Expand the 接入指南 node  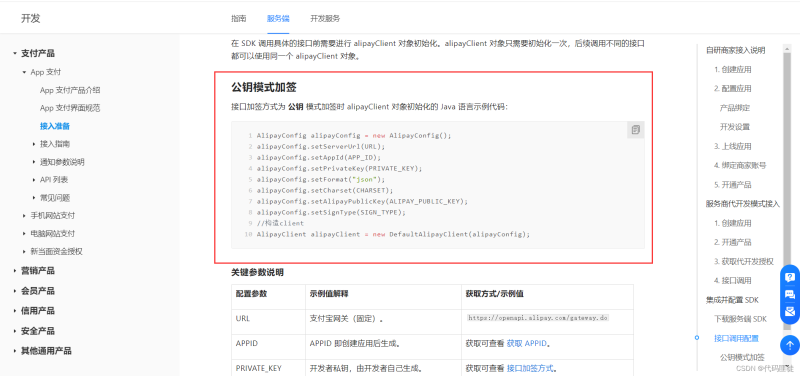(x=34, y=144)
